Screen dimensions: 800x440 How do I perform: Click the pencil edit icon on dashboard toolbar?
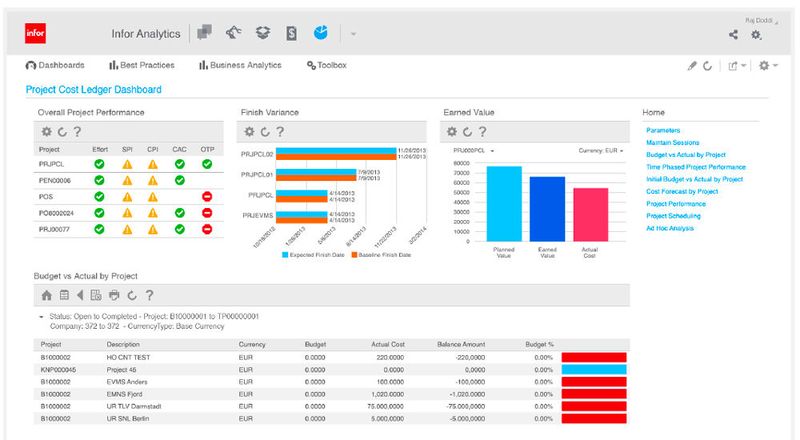pyautogui.click(x=691, y=66)
